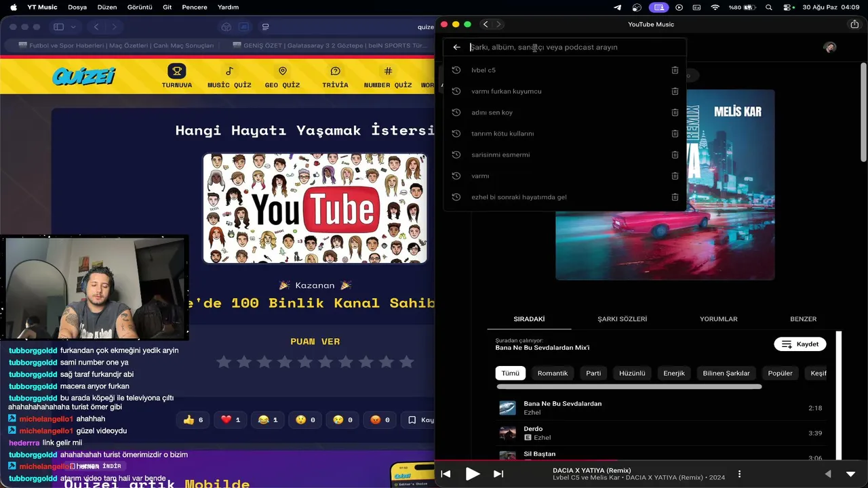Image resolution: width=868 pixels, height=488 pixels.
Task: Collapse the player page with the down arrow
Action: point(851,474)
